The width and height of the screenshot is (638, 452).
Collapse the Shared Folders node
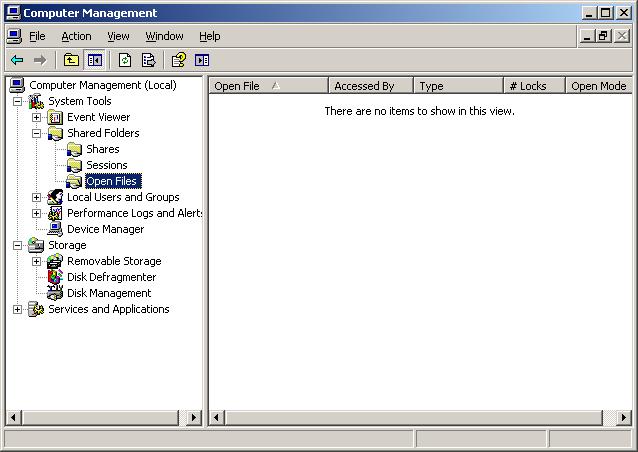click(37, 133)
